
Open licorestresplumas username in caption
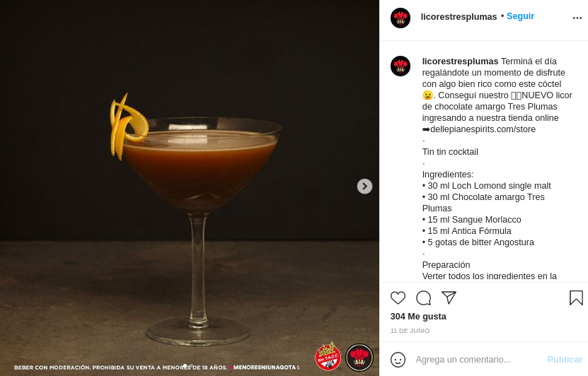(x=460, y=61)
